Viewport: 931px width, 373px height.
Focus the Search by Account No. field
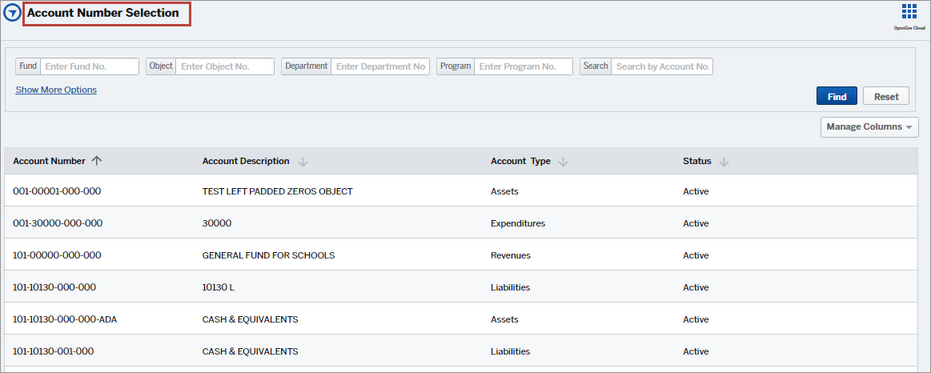pyautogui.click(x=663, y=67)
